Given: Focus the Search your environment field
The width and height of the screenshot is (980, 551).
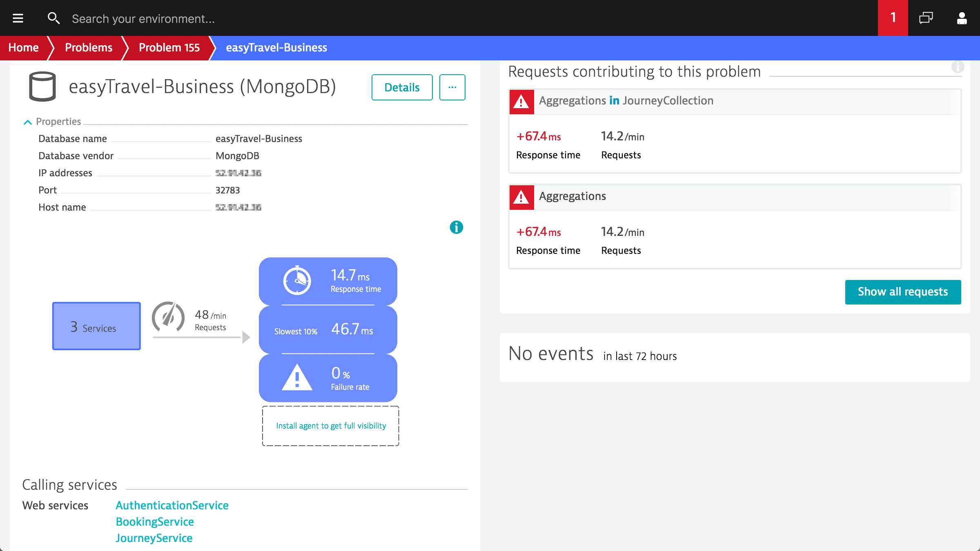Looking at the screenshot, I should coord(143,18).
